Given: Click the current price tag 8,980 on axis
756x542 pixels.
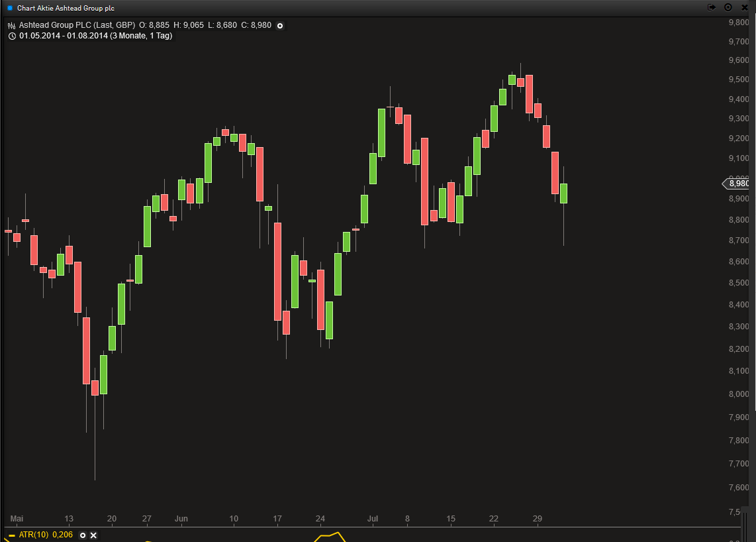Looking at the screenshot, I should pyautogui.click(x=736, y=184).
